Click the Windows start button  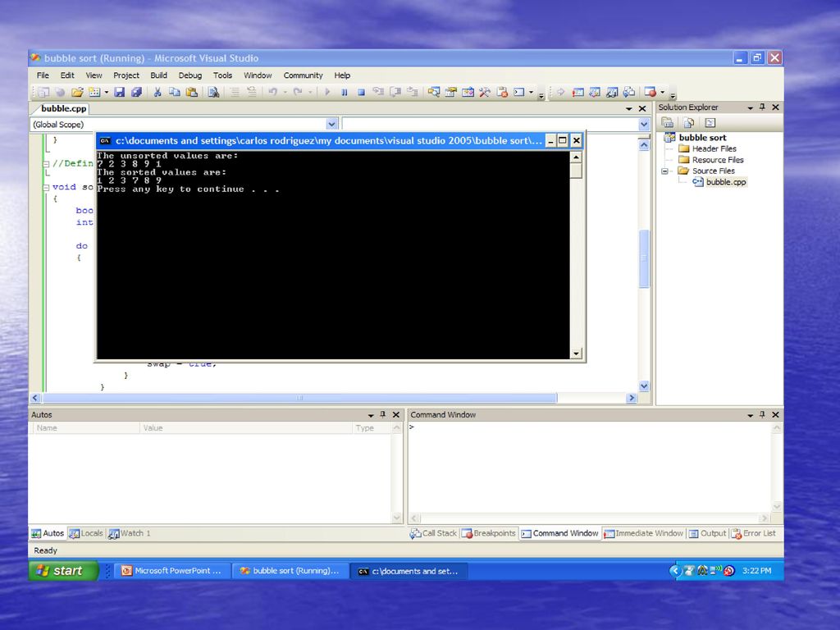(x=64, y=571)
